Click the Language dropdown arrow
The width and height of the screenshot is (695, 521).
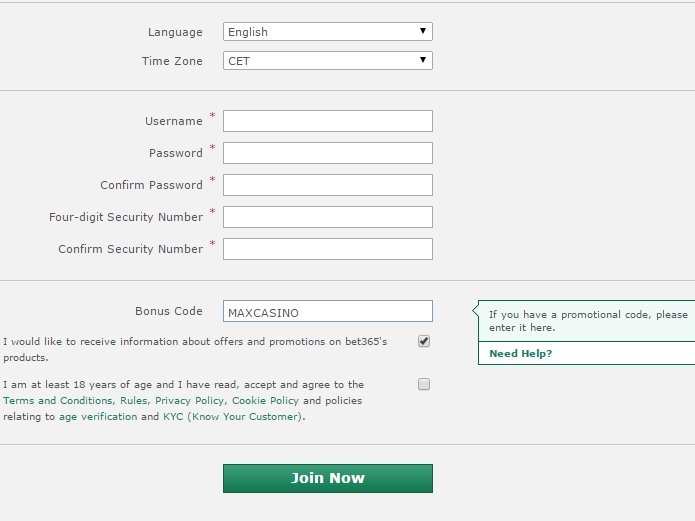tap(424, 32)
